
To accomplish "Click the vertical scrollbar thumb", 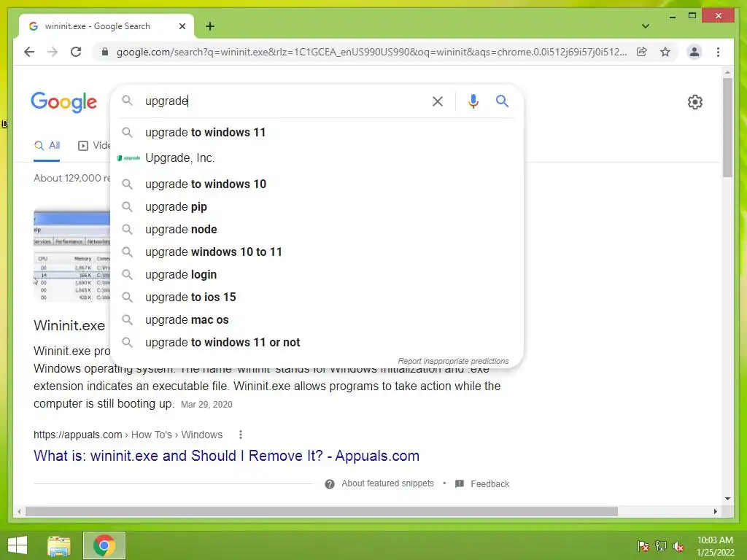I will (727, 127).
